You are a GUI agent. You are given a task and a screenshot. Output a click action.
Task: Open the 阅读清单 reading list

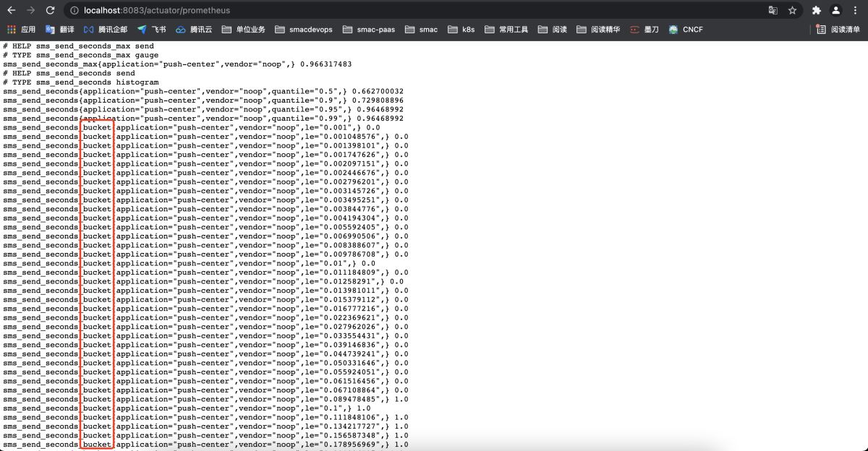pos(838,30)
